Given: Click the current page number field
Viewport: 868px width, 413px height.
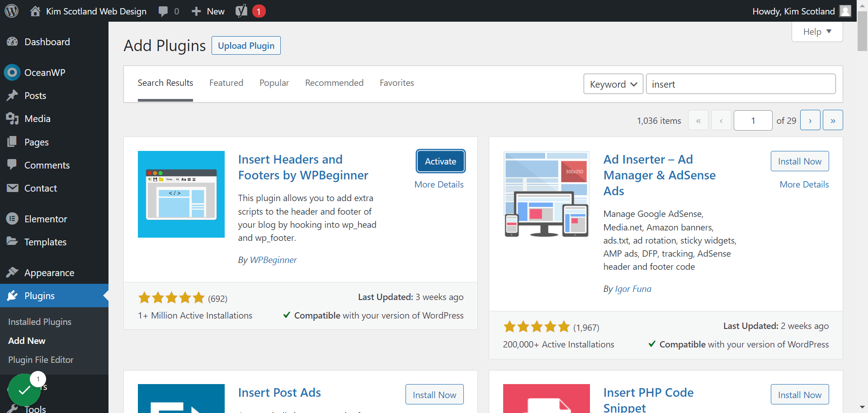Looking at the screenshot, I should click(x=753, y=121).
